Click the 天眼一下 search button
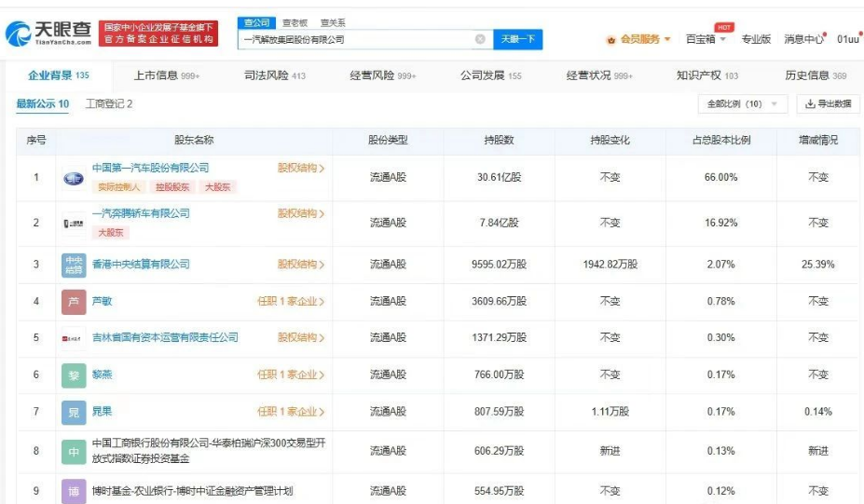The image size is (864, 504). (x=518, y=39)
